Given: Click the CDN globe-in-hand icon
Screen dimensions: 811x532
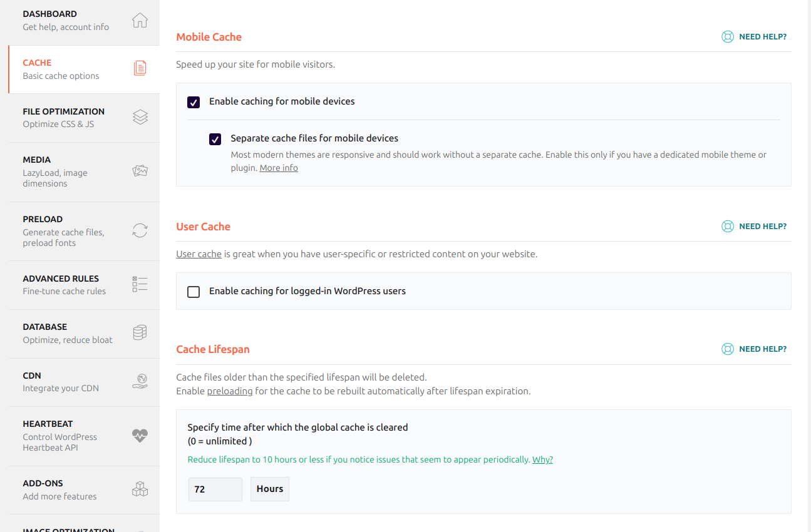Looking at the screenshot, I should [x=140, y=381].
